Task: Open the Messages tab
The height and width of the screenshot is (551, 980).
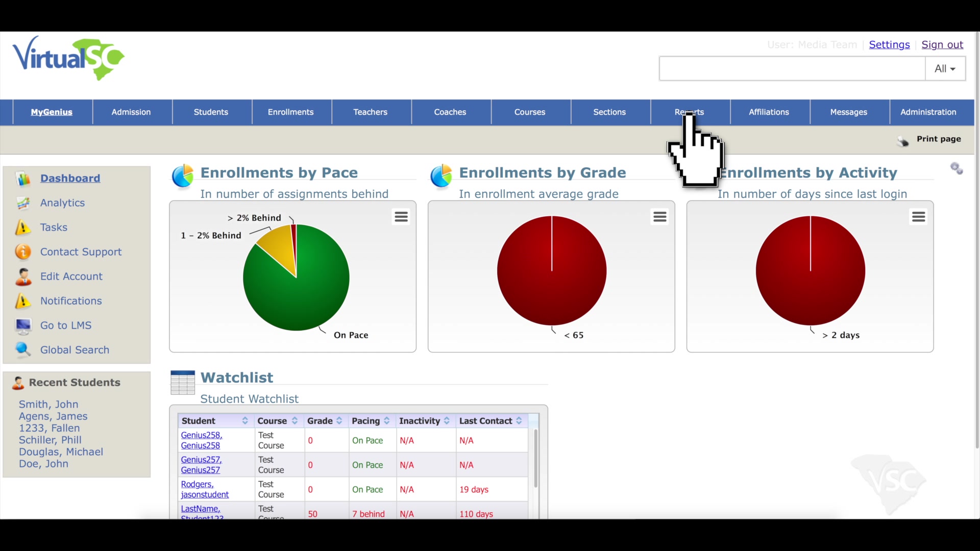Action: click(849, 112)
